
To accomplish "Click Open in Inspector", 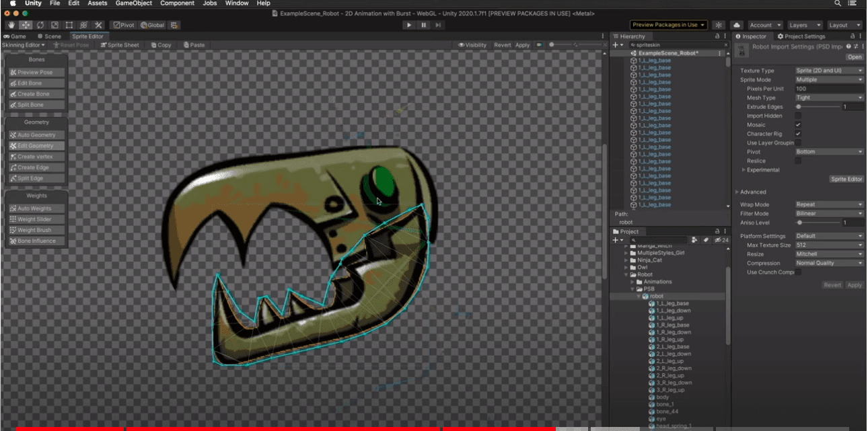I will pyautogui.click(x=854, y=57).
